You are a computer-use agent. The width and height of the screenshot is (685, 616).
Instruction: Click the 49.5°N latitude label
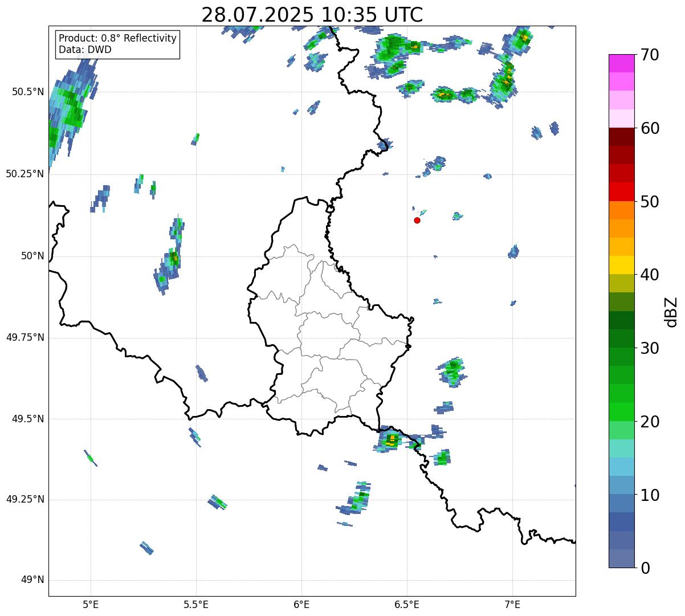point(28,419)
